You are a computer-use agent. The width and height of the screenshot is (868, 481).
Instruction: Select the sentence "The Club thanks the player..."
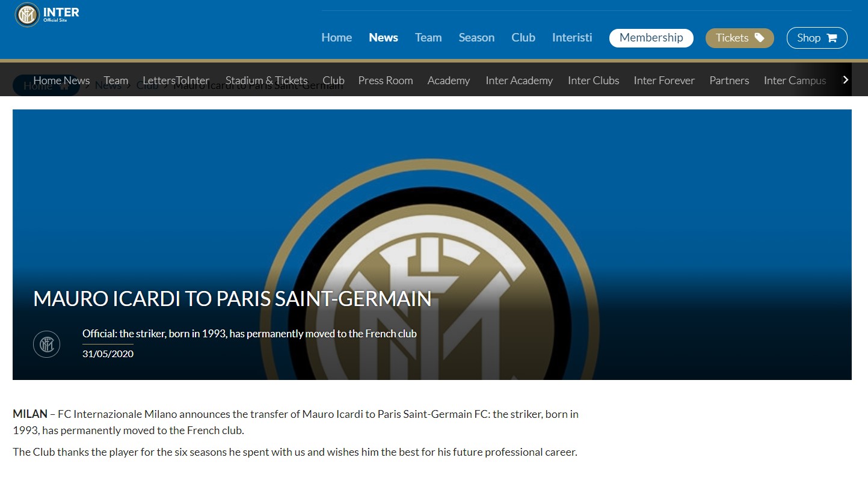point(295,452)
